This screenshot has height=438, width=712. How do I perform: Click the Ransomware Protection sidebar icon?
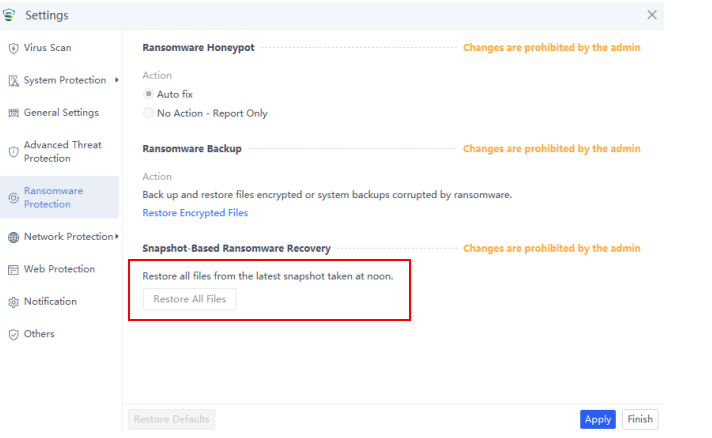point(13,198)
